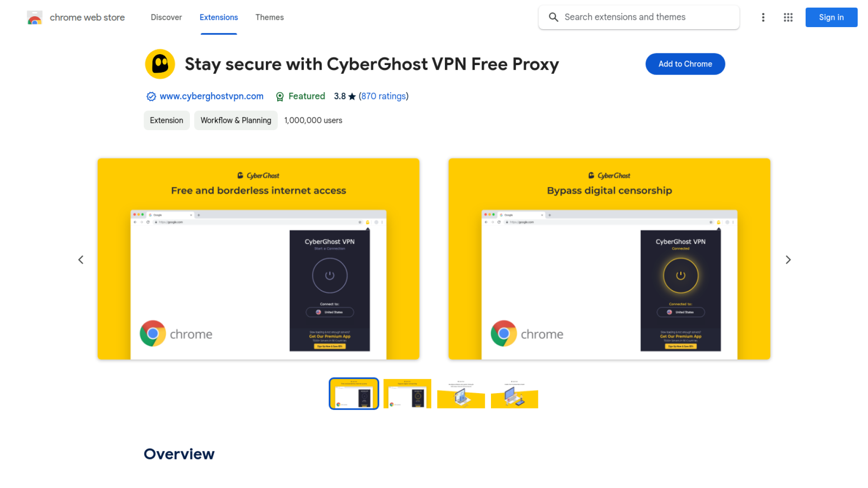
Task: Open the three-dot overflow menu
Action: pyautogui.click(x=763, y=17)
